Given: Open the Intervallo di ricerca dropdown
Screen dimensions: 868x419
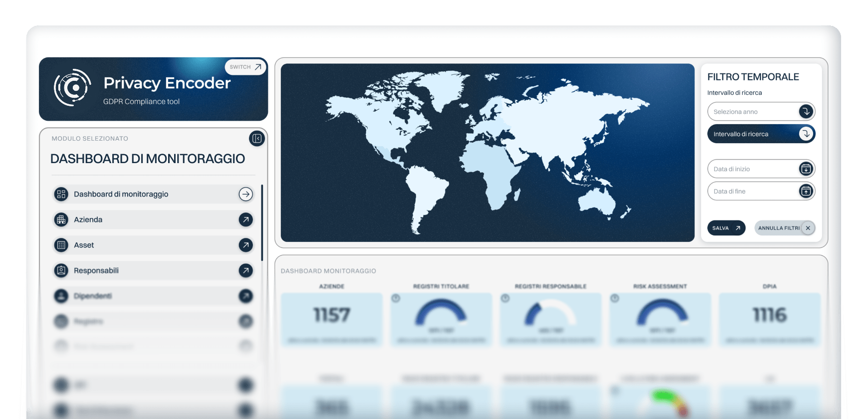Looking at the screenshot, I should [x=761, y=134].
